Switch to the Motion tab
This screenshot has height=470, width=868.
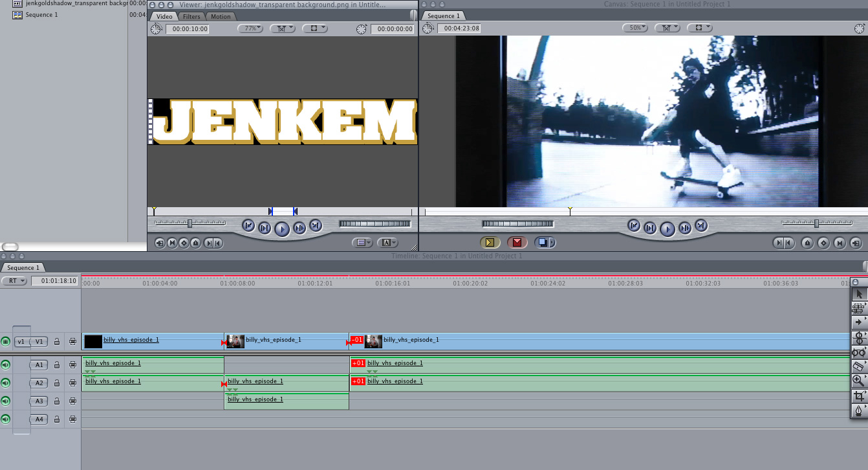coord(220,16)
